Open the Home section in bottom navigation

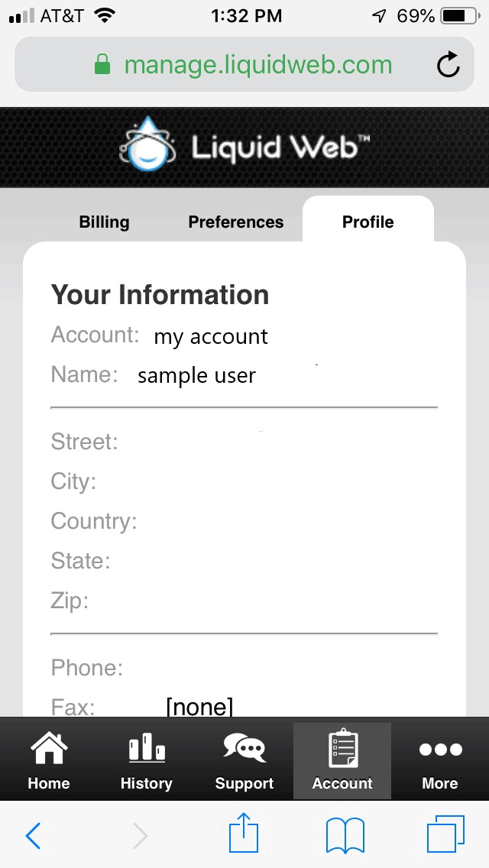(x=48, y=760)
